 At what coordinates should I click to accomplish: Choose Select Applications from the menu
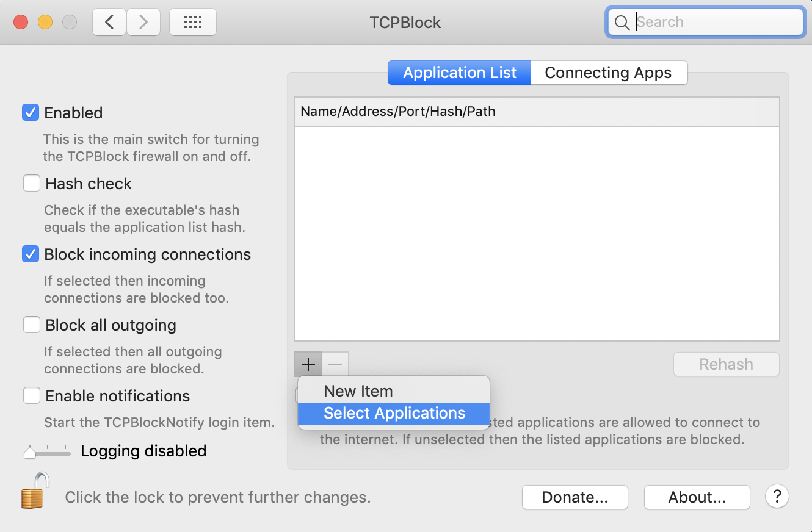[x=393, y=413]
